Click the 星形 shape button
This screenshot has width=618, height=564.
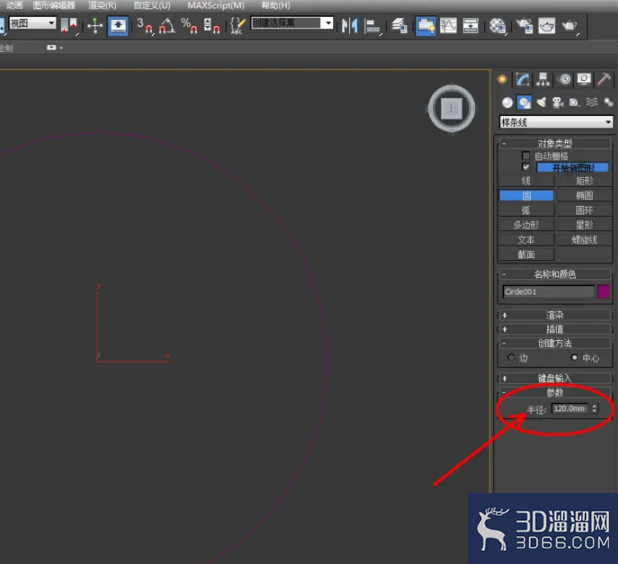coord(584,225)
